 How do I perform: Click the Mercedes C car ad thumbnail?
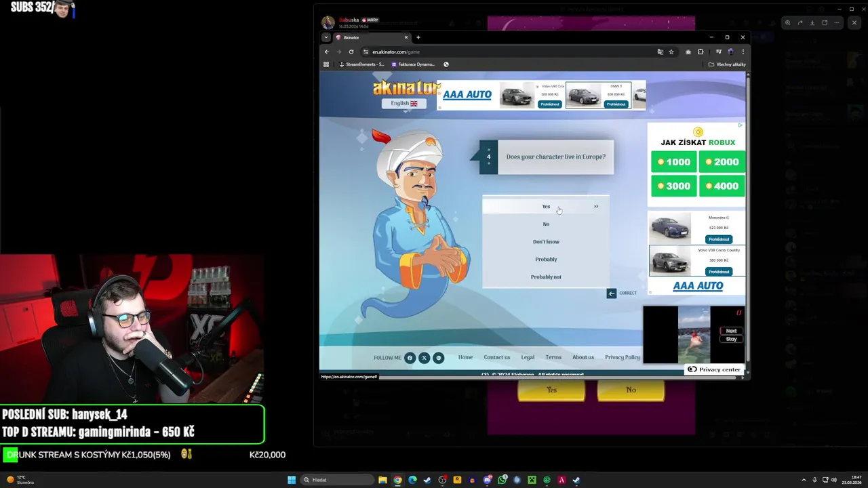[669, 228]
